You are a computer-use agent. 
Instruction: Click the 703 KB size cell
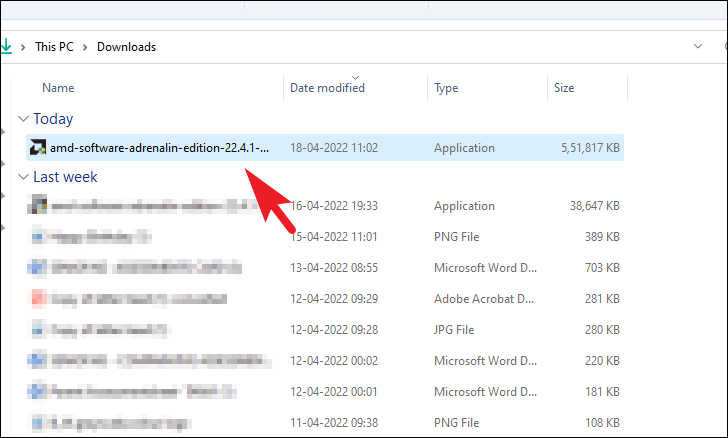point(602,268)
